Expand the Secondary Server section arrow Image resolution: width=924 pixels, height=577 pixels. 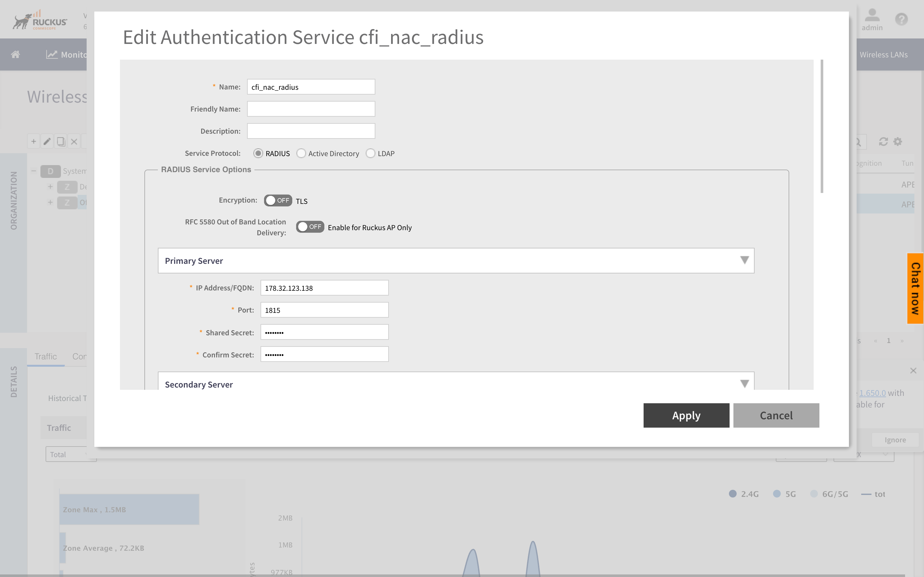point(744,383)
